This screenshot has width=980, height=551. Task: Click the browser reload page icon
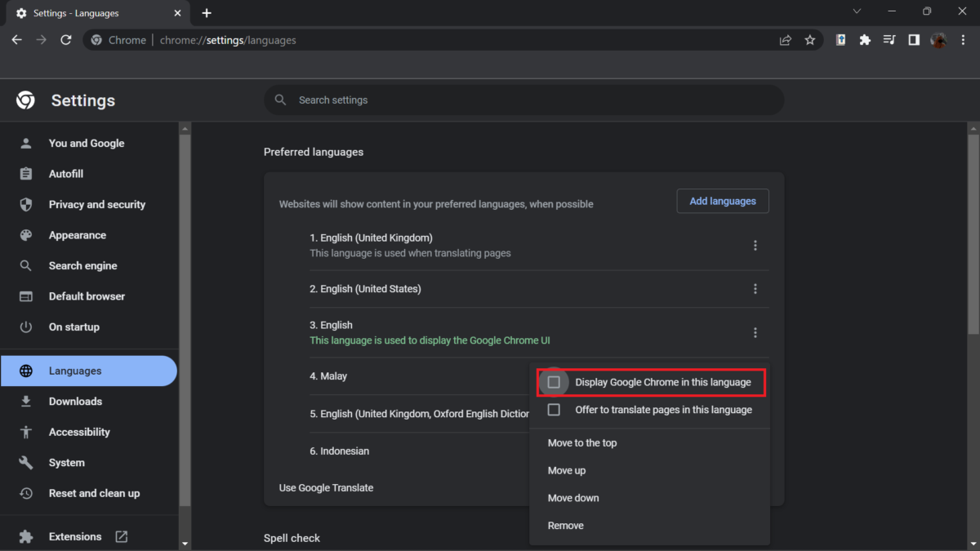pyautogui.click(x=66, y=40)
